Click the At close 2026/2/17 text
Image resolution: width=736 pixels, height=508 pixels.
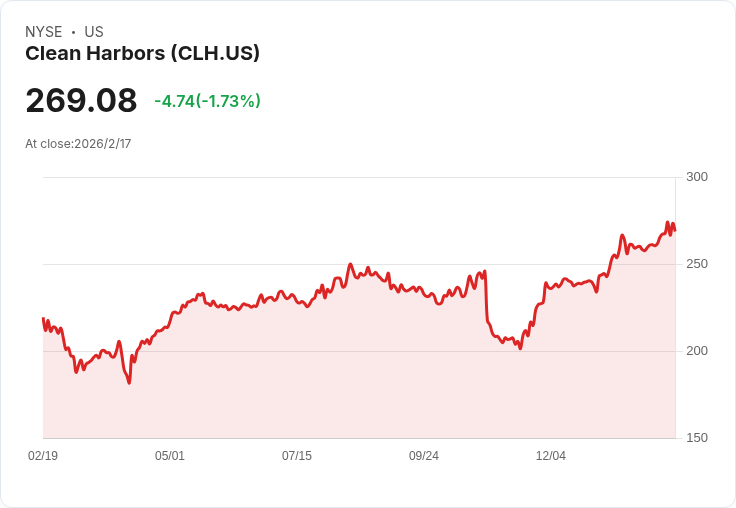[78, 144]
